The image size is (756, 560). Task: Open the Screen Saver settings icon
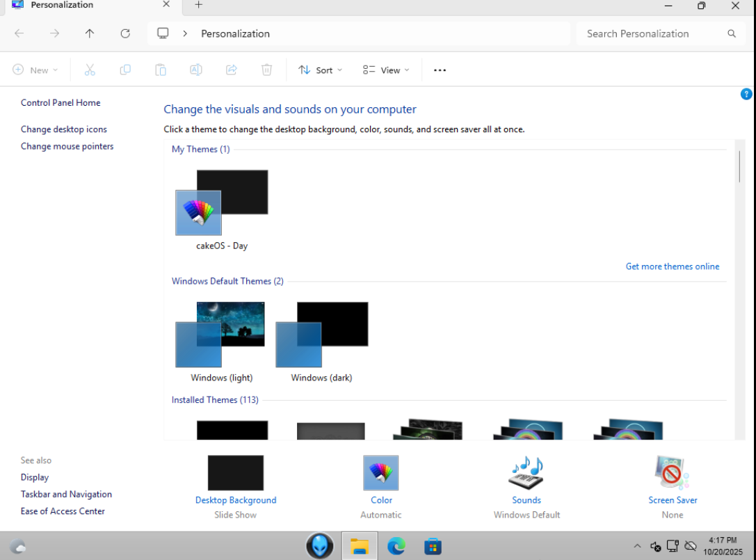point(672,474)
